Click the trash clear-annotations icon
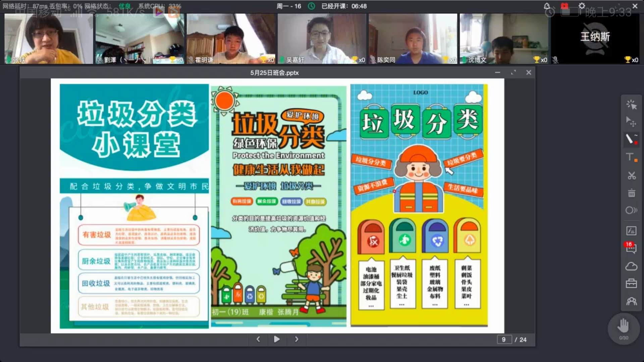The height and width of the screenshot is (362, 644). pyautogui.click(x=631, y=193)
